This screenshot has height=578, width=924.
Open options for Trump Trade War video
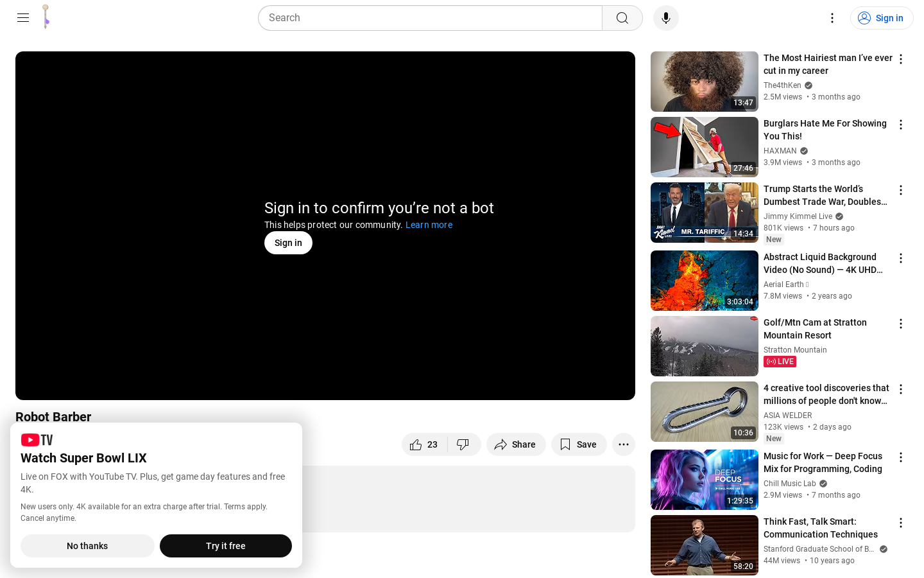(901, 190)
